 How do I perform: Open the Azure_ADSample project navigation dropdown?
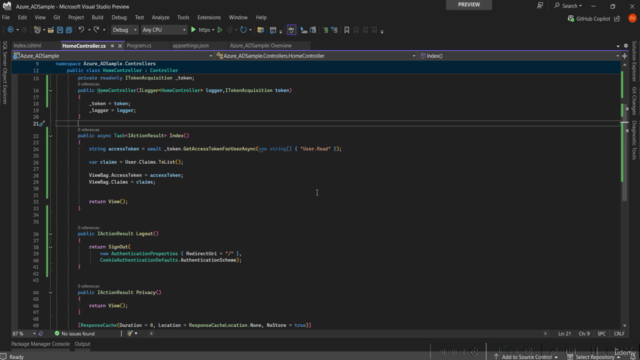click(x=113, y=56)
